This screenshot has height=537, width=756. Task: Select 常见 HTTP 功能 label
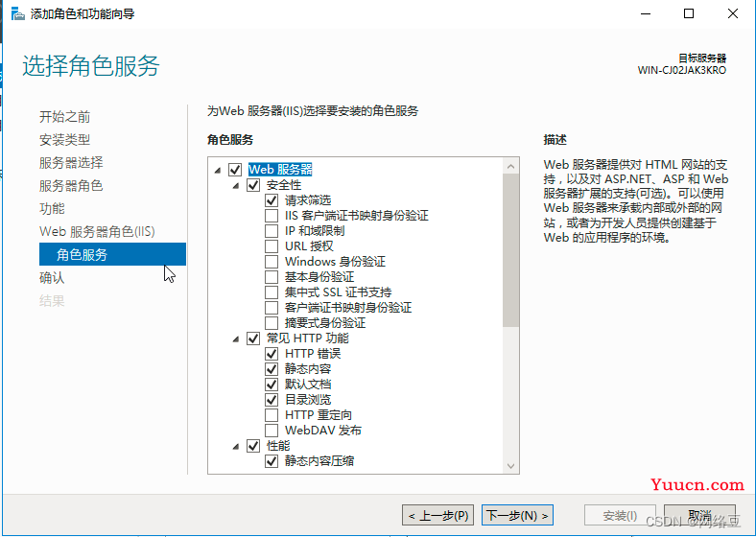click(307, 339)
